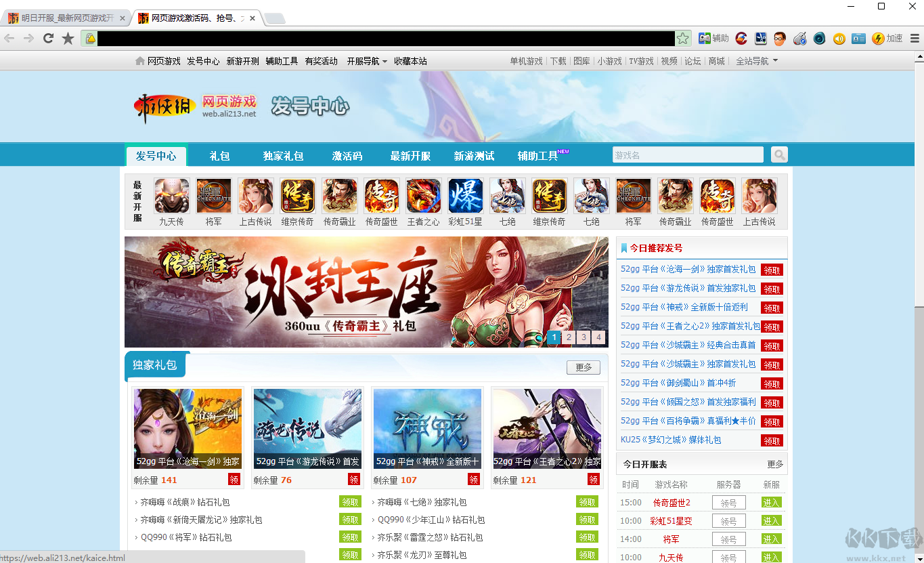
Task: Open the browser hamburger menu
Action: click(x=915, y=39)
